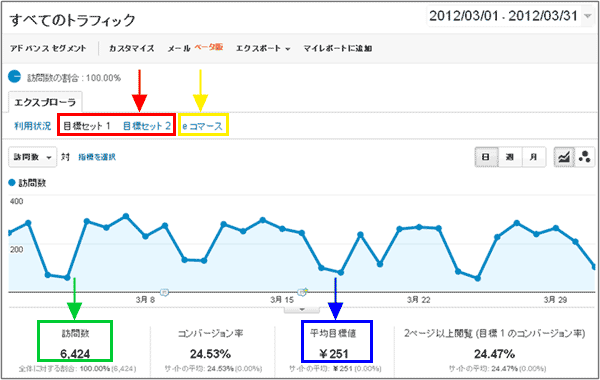Click the annotation marker near 3月 8
This screenshot has height=380, width=600.
coord(164,292)
